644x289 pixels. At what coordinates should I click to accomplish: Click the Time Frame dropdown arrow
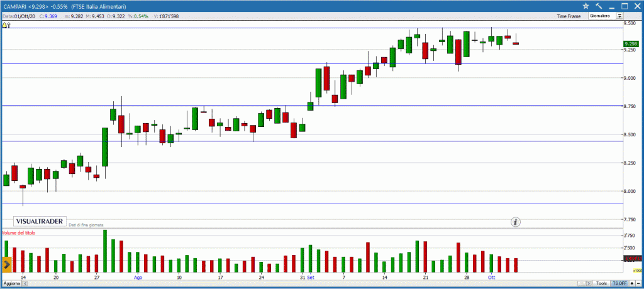619,16
